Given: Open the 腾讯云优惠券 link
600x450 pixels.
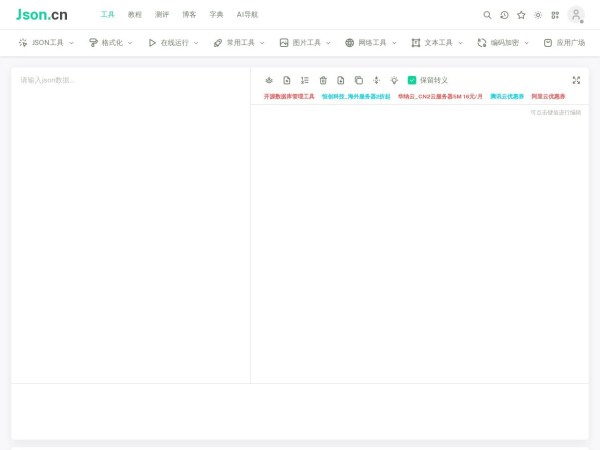Looking at the screenshot, I should (x=507, y=97).
